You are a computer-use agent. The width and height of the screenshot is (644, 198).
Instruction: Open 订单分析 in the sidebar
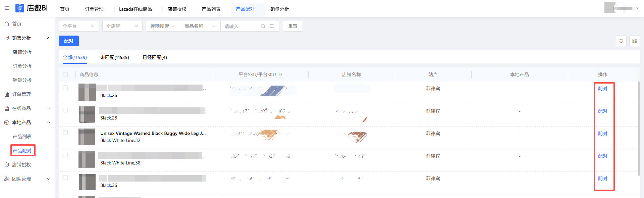[x=22, y=66]
